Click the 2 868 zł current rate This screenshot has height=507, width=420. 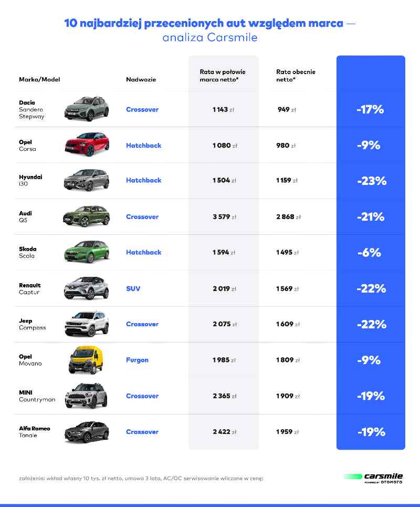[x=288, y=216]
